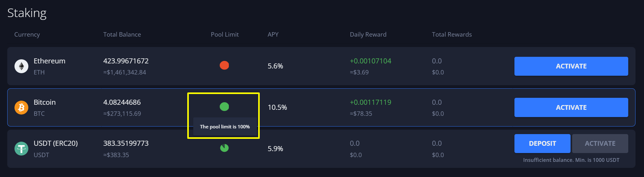Click the Currency column header
The width and height of the screenshot is (644, 177).
coord(27,34)
